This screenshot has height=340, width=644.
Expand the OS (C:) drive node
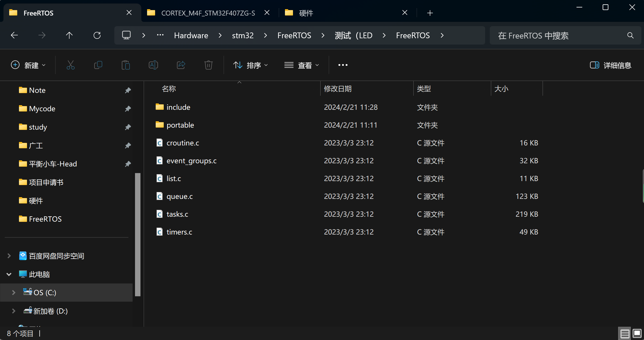(14, 293)
